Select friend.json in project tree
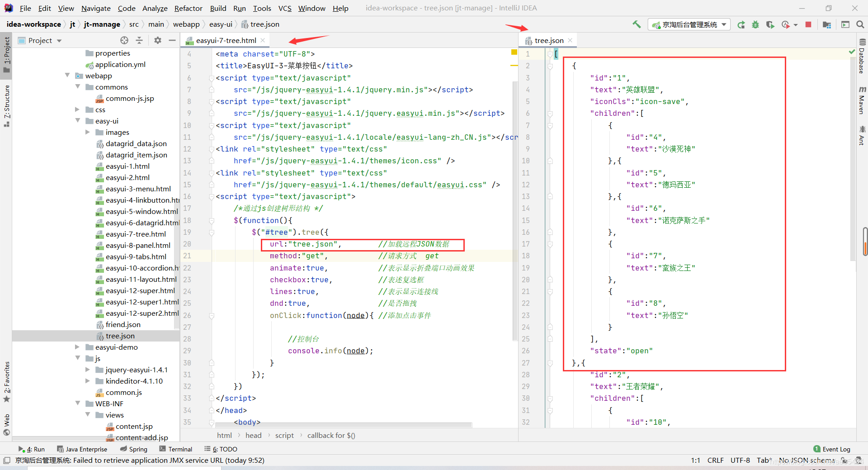 pos(123,324)
